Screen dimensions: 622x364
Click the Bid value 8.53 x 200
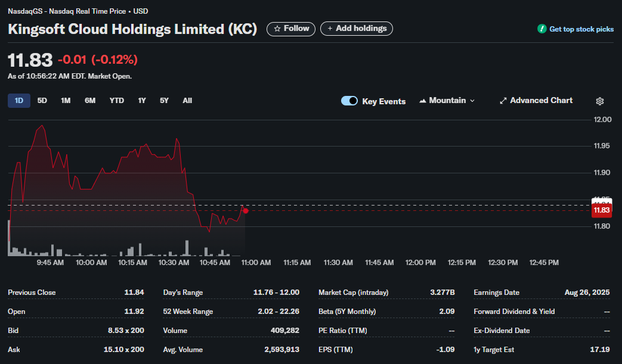pyautogui.click(x=126, y=330)
